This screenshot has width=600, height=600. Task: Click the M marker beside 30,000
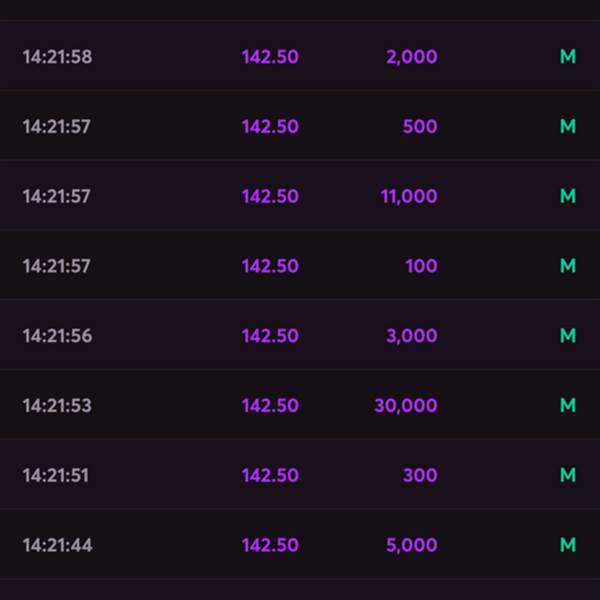568,406
